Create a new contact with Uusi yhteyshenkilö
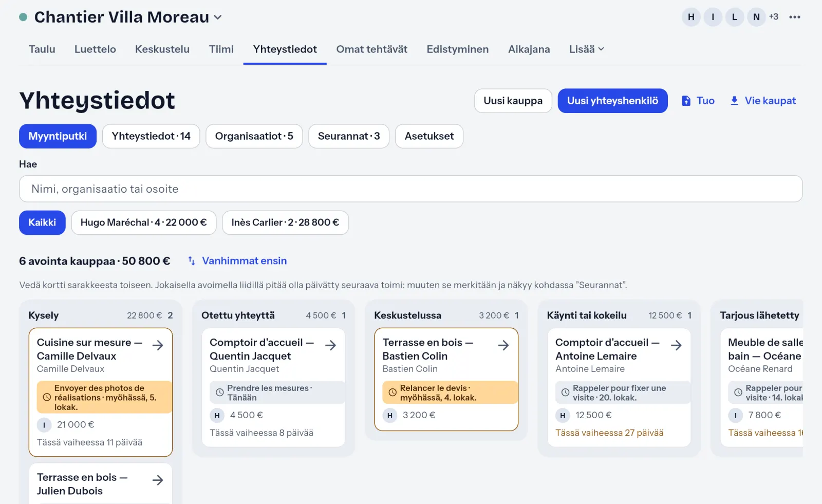The width and height of the screenshot is (822, 504). point(612,101)
